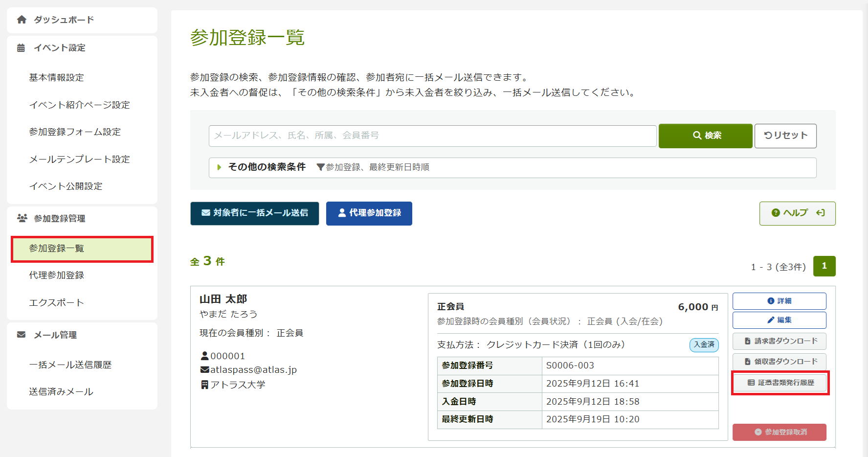Viewport: 868px width, 457px height.
Task: Focus the email/name search input field
Action: (x=432, y=136)
